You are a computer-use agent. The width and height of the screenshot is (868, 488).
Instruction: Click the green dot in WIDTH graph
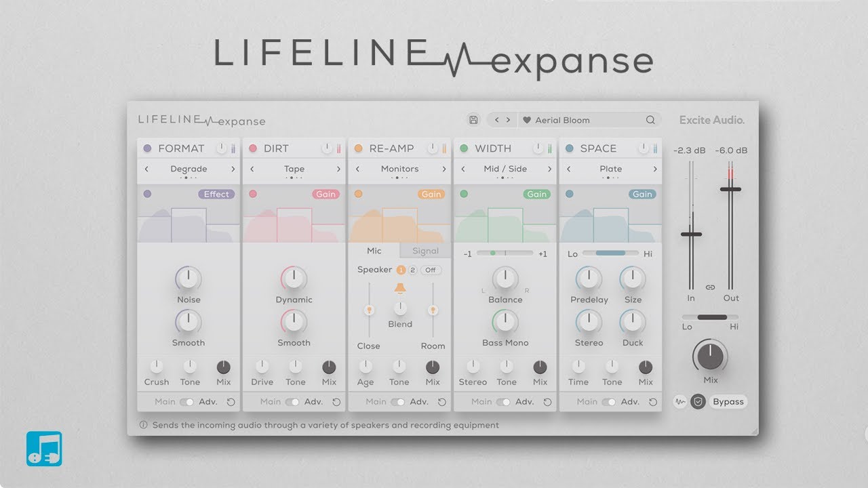click(464, 194)
